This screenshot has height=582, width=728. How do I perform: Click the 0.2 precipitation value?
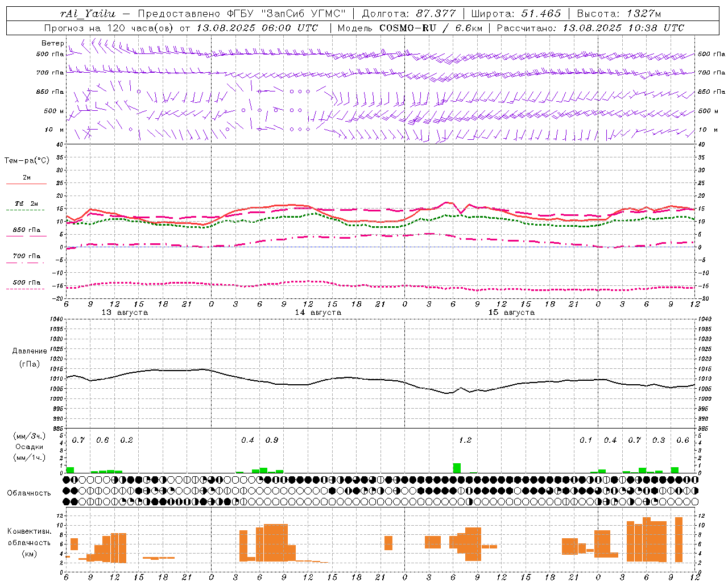[x=126, y=440]
